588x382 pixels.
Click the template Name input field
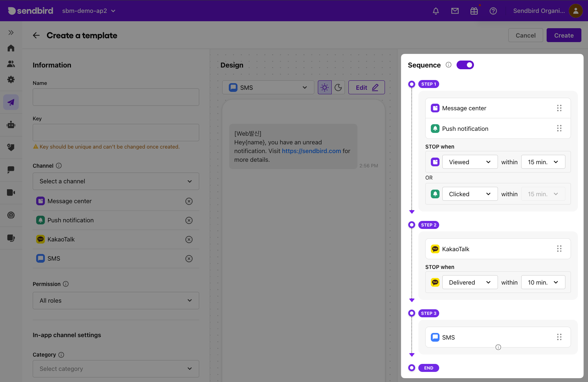coord(116,97)
